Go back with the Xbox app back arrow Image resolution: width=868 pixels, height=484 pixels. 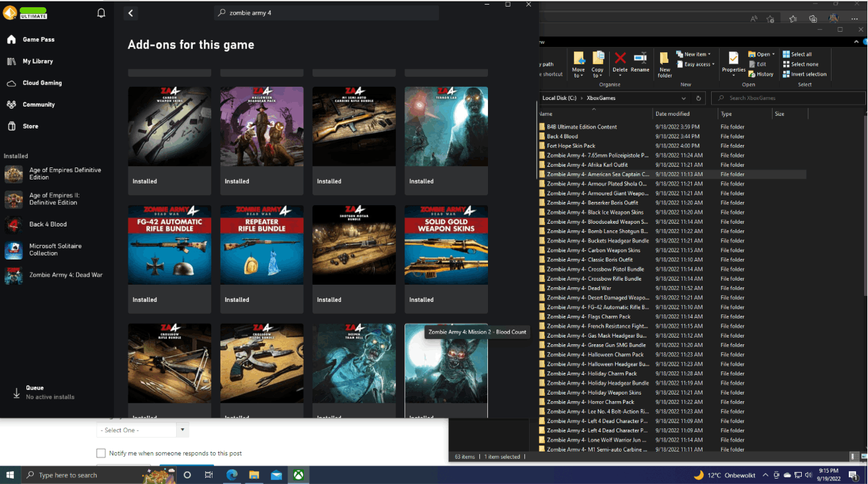coord(131,13)
